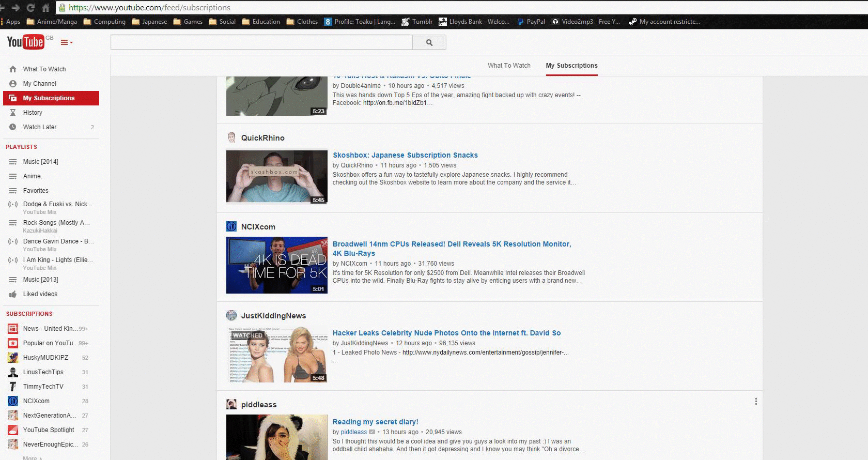868x460 pixels.
Task: Click the address bar URL
Action: point(149,8)
